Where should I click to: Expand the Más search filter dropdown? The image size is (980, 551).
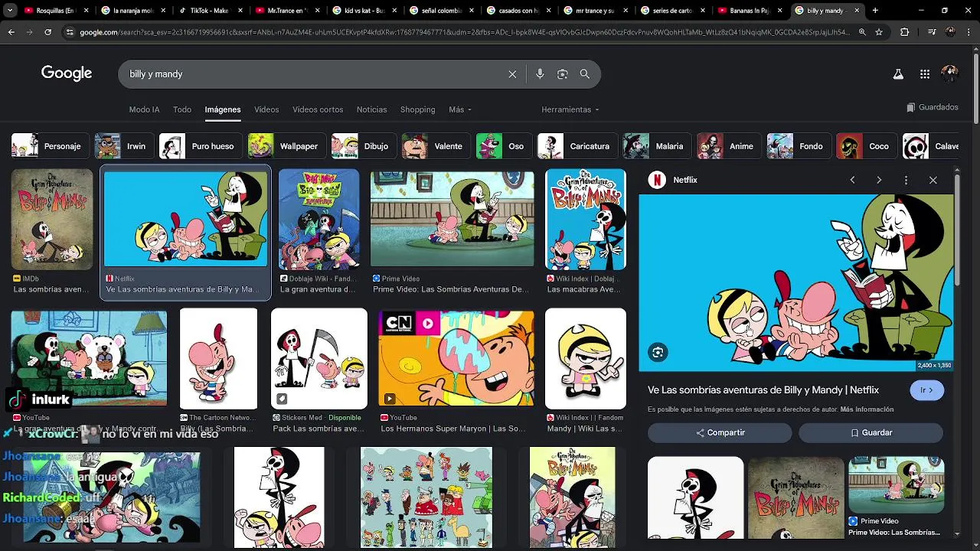[460, 109]
